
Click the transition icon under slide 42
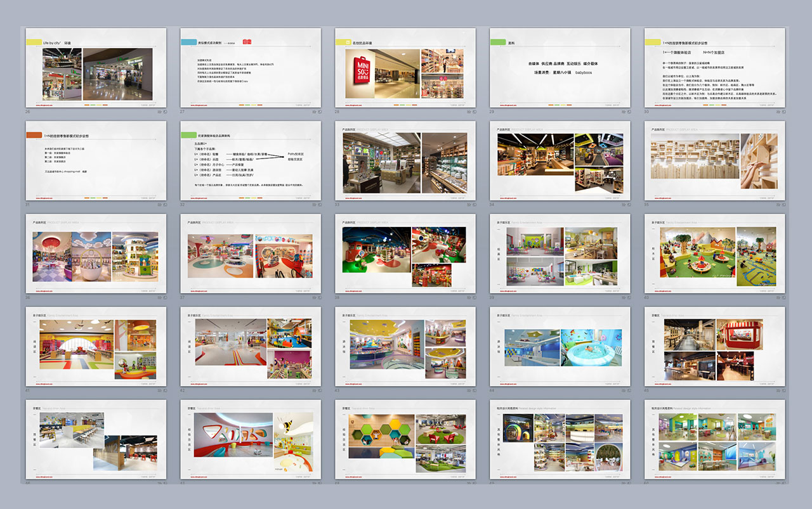[x=319, y=390]
